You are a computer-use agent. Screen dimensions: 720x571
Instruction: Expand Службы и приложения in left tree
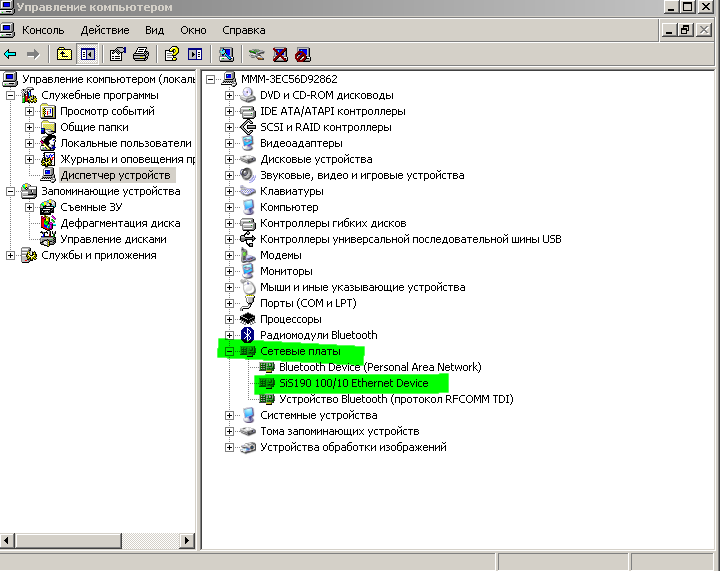[x=11, y=255]
